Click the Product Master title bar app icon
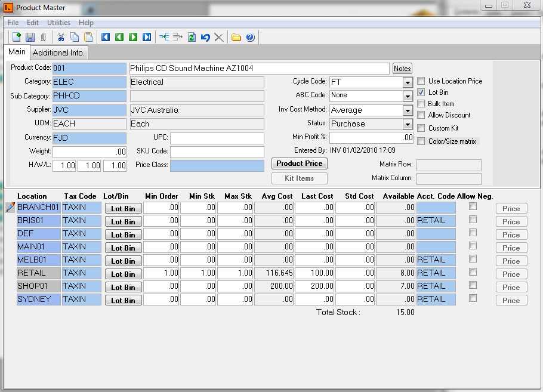 coord(8,7)
